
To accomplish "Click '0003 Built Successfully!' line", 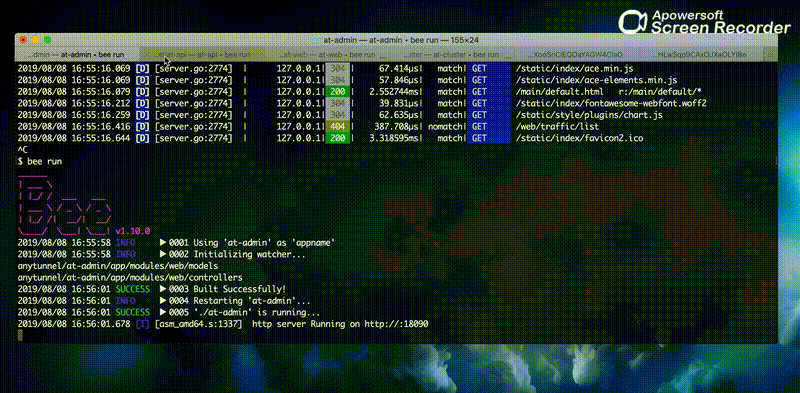I will click(x=228, y=289).
